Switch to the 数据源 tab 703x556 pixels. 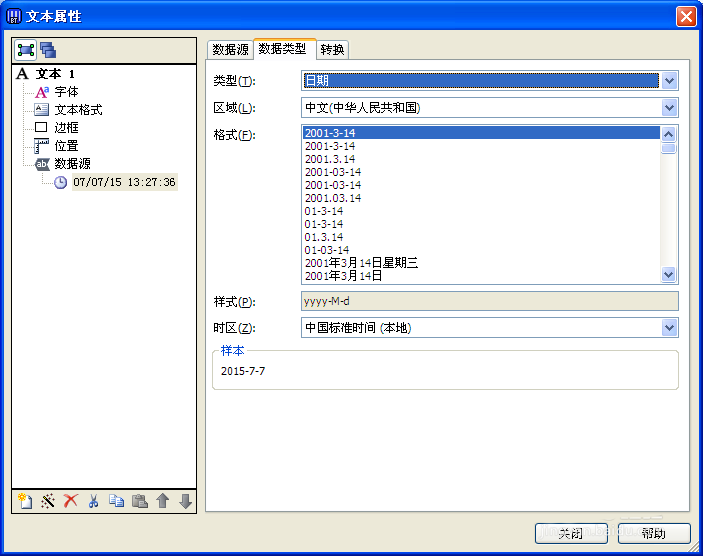(230, 49)
